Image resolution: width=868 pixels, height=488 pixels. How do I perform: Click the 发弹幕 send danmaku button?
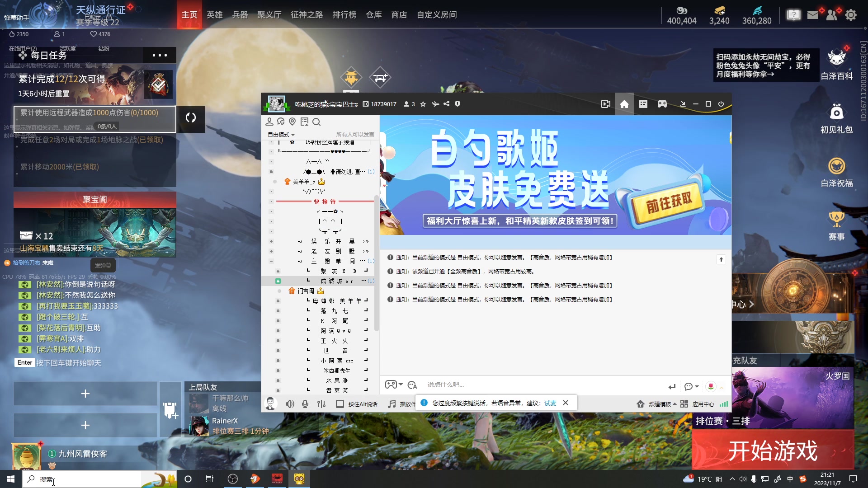coord(103,266)
